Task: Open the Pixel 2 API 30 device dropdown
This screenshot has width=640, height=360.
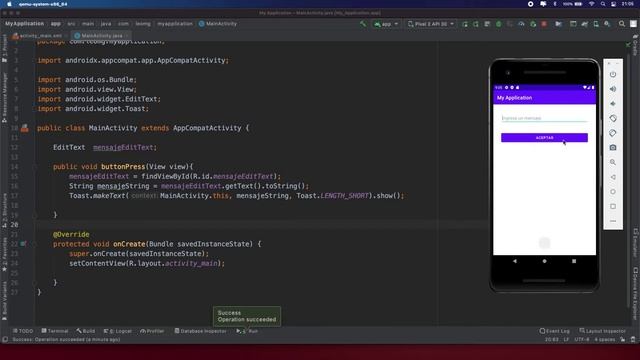Action: [x=431, y=24]
